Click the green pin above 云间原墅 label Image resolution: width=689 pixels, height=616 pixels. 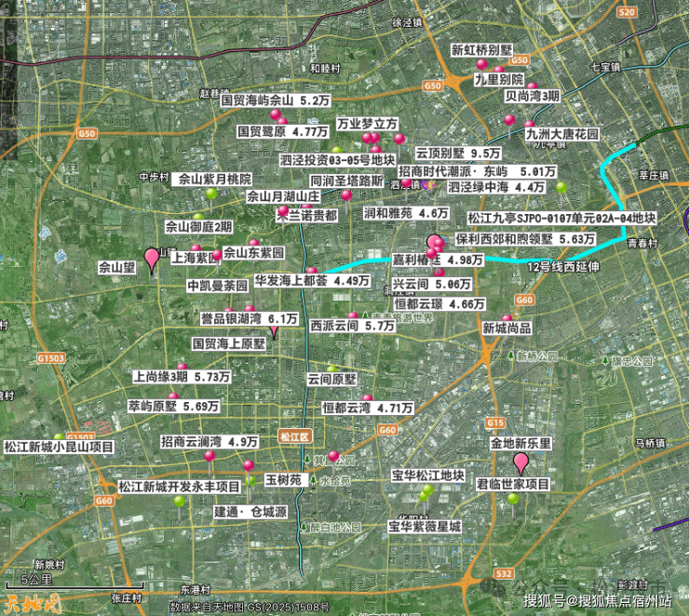tap(332, 369)
